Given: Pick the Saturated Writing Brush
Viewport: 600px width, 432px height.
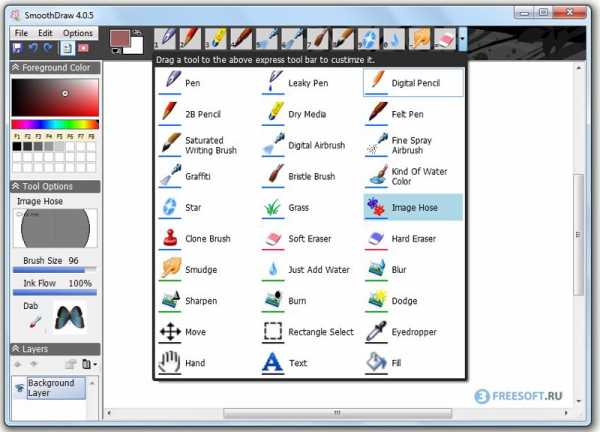Looking at the screenshot, I should pos(207,145).
